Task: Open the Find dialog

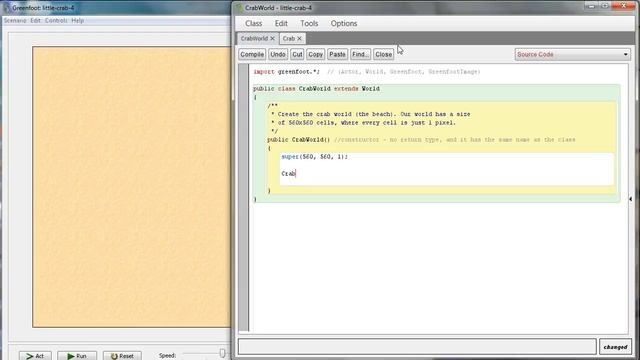Action: coord(360,54)
